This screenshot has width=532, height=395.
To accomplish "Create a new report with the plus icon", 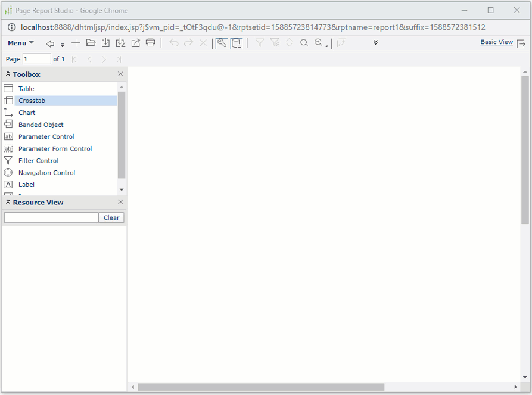I will click(x=76, y=43).
